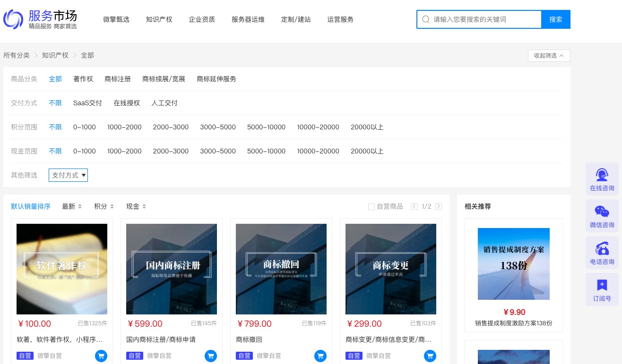Sort by 最新 arrows
This screenshot has width=622, height=364.
80,206
